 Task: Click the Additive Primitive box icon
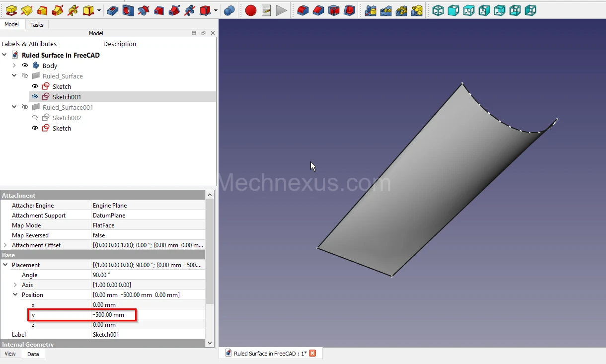pyautogui.click(x=88, y=10)
